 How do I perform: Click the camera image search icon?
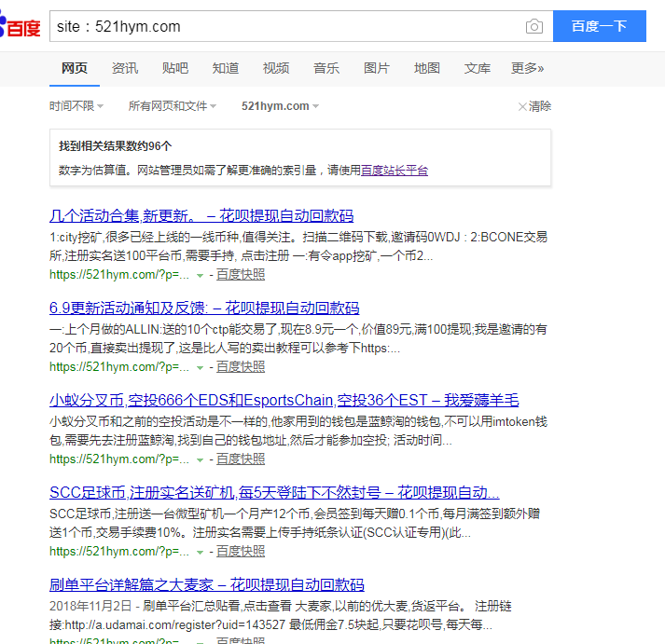click(533, 27)
